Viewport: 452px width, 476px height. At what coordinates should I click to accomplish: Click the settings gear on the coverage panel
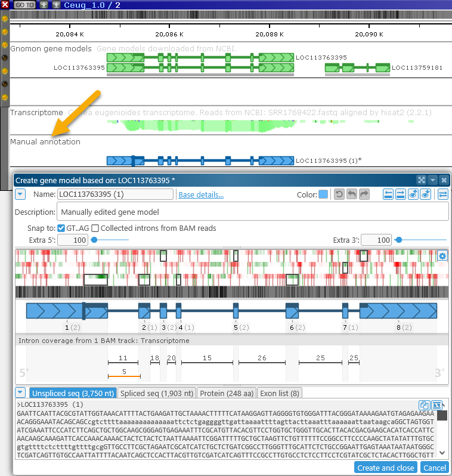pyautogui.click(x=442, y=256)
